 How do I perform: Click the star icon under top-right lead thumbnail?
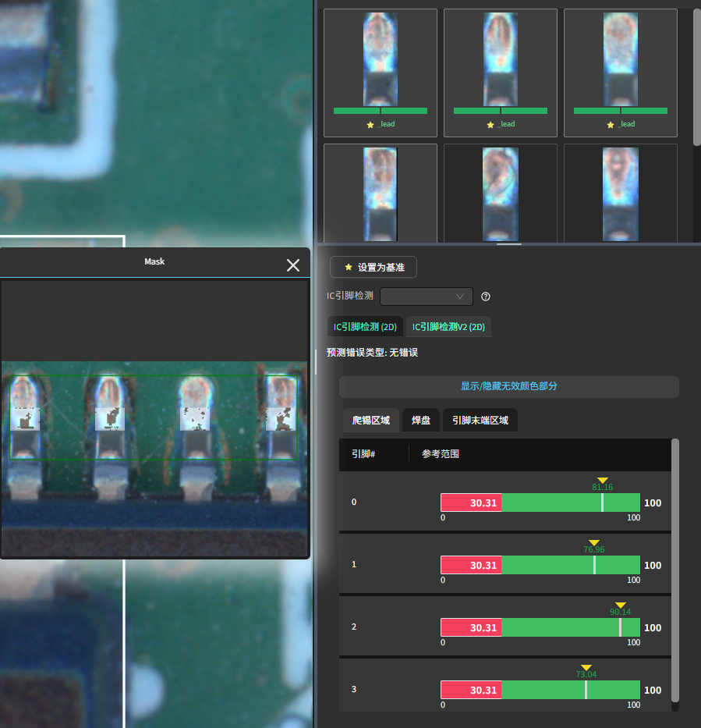pos(611,125)
